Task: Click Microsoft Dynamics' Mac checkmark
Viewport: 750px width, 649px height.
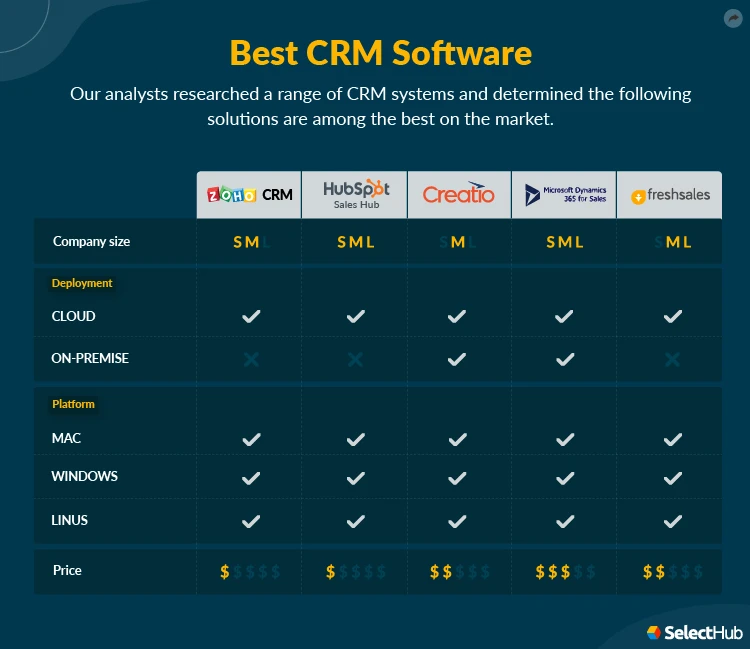Action: coord(565,439)
